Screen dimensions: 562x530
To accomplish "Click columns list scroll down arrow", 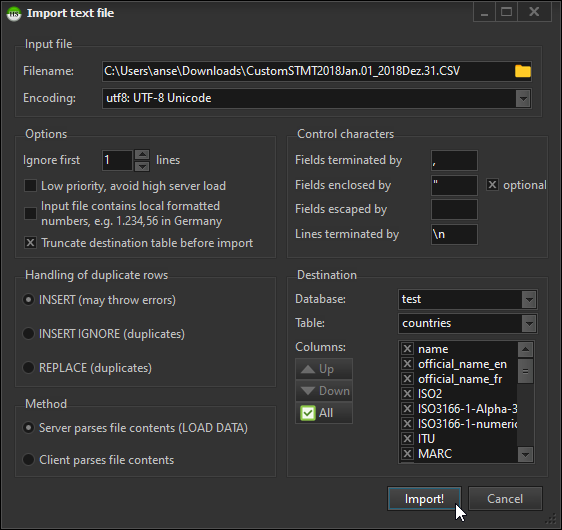I will click(525, 455).
